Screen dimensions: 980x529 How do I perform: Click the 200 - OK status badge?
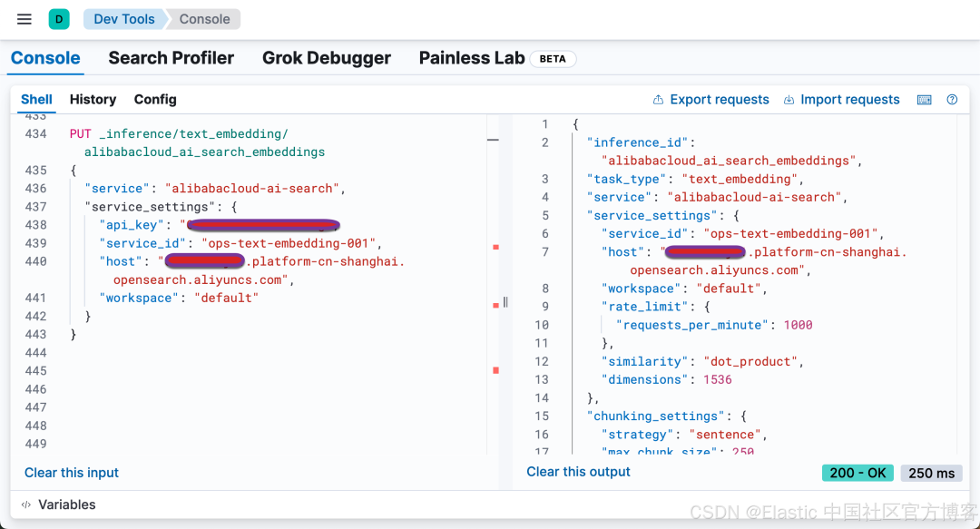point(857,473)
